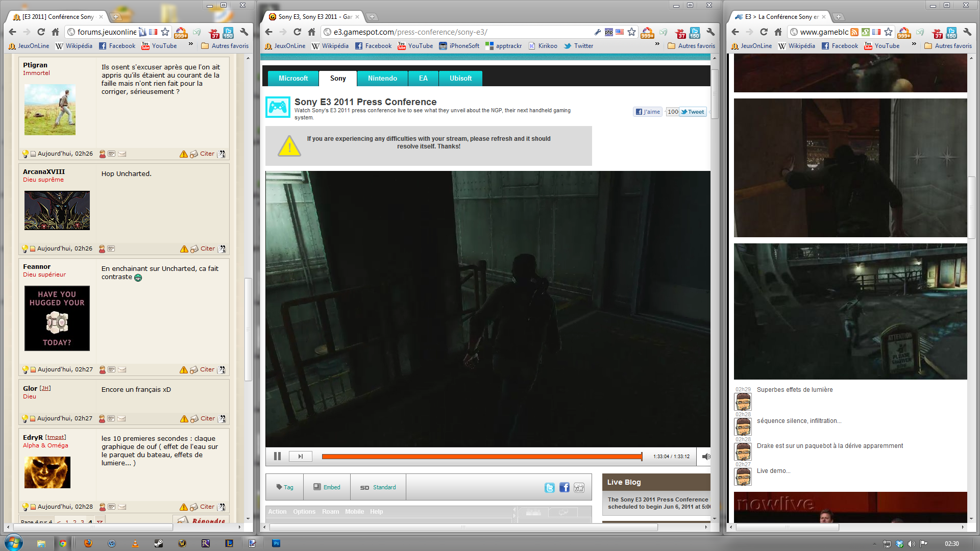
Task: Open Steam from the taskbar
Action: (x=159, y=543)
